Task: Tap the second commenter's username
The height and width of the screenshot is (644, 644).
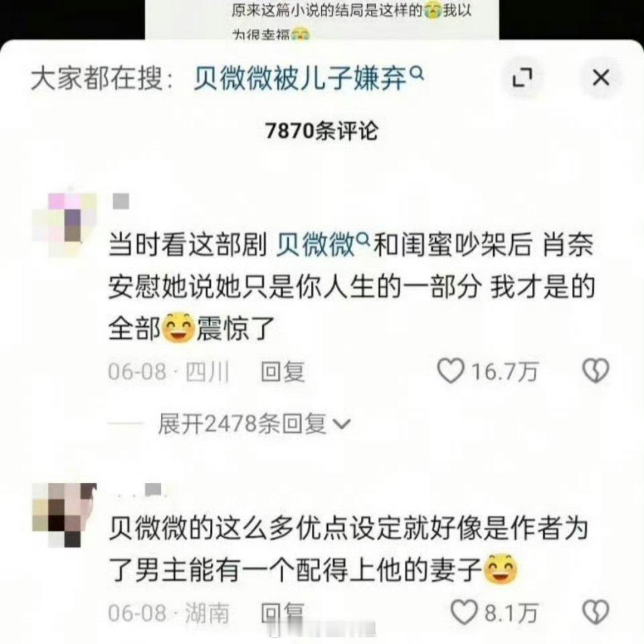Action: pyautogui.click(x=140, y=491)
